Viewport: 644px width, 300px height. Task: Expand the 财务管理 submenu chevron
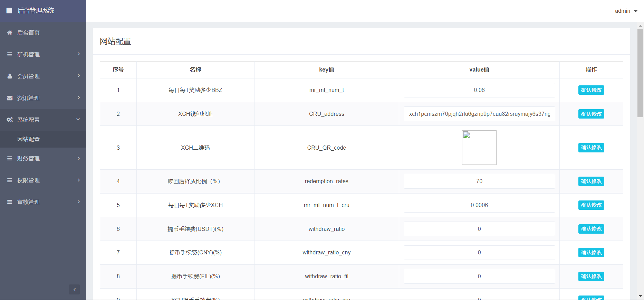click(79, 158)
